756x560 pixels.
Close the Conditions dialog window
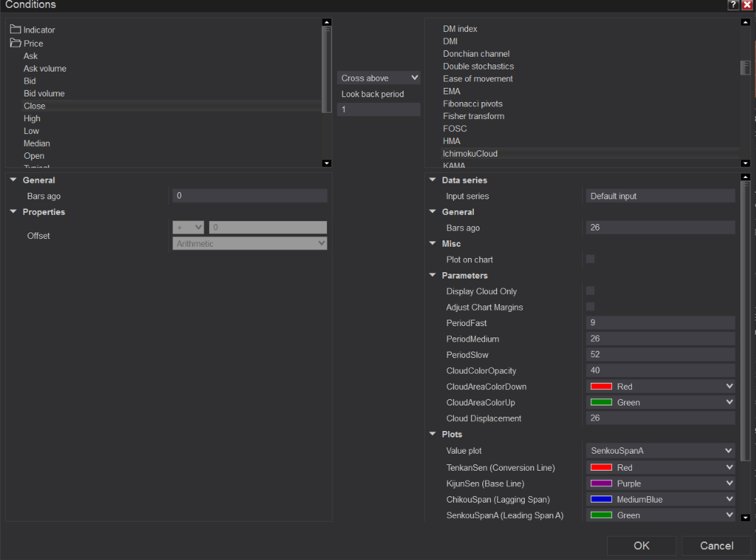[747, 5]
